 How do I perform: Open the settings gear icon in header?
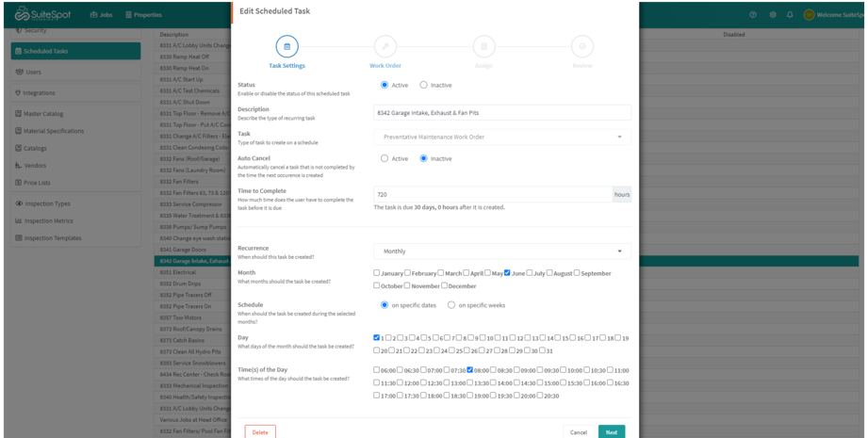coord(773,15)
